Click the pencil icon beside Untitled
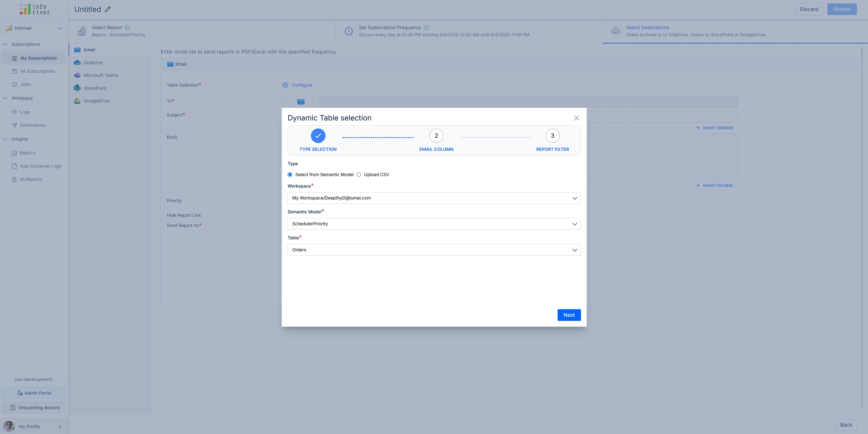Viewport: 868px width, 434px height. [108, 9]
